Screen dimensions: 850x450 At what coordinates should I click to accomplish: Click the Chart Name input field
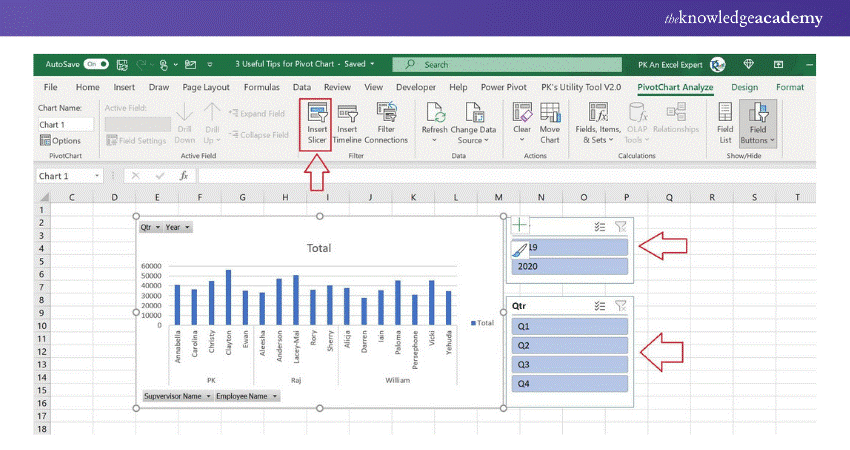(66, 124)
